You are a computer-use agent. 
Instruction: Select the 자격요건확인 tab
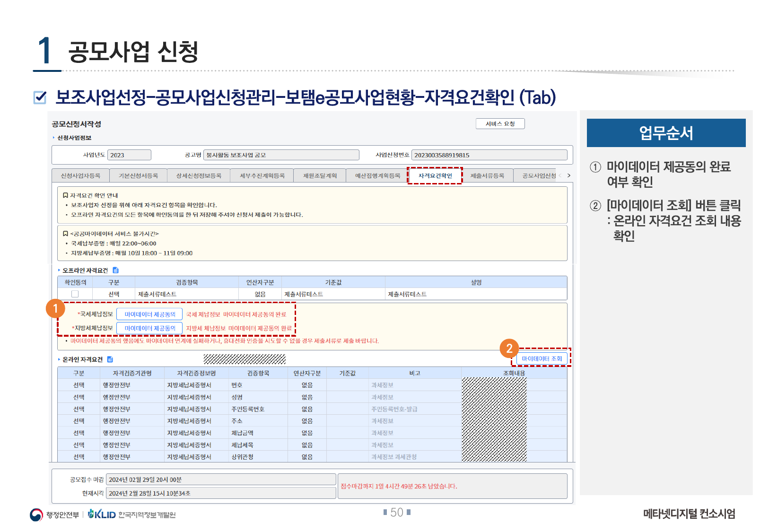pyautogui.click(x=435, y=175)
